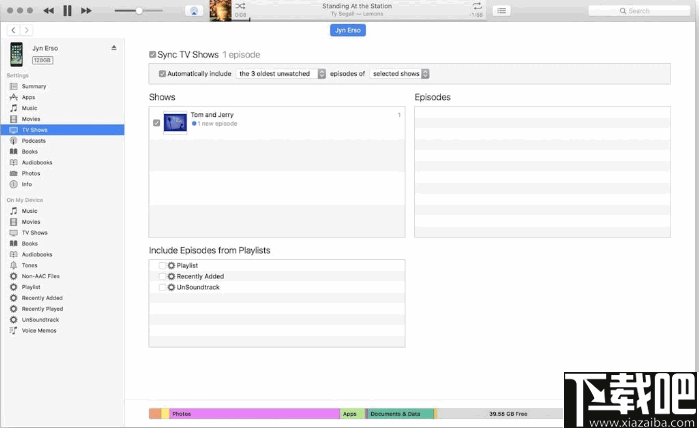The height and width of the screenshot is (428, 699).
Task: Click the Apps segment of storage bar
Action: point(352,414)
